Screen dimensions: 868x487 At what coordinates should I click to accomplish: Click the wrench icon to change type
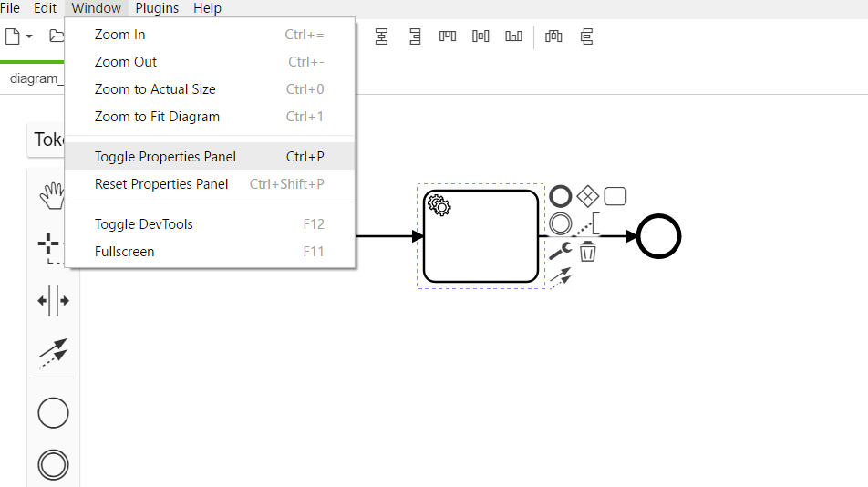560,252
